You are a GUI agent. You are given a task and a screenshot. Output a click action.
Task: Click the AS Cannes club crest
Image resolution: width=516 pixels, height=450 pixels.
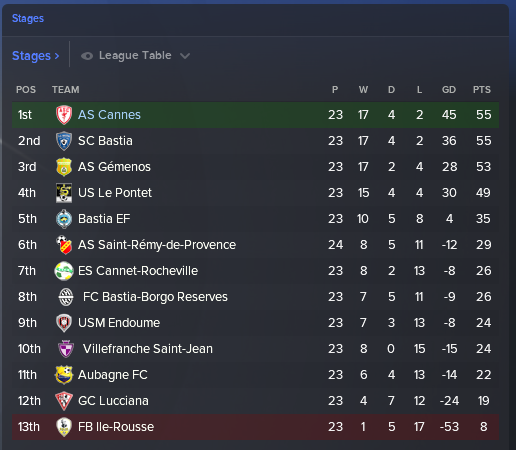(x=64, y=115)
